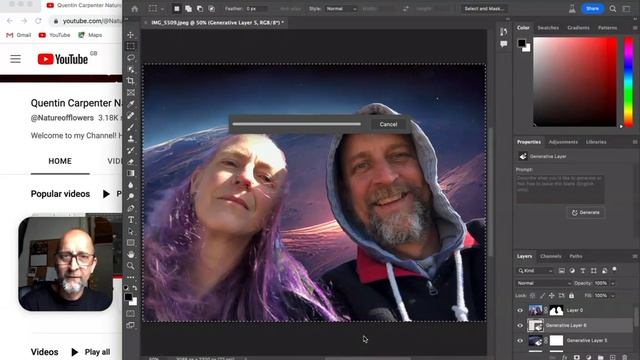Switch to Patterns tab
The height and width of the screenshot is (360, 640).
[607, 28]
